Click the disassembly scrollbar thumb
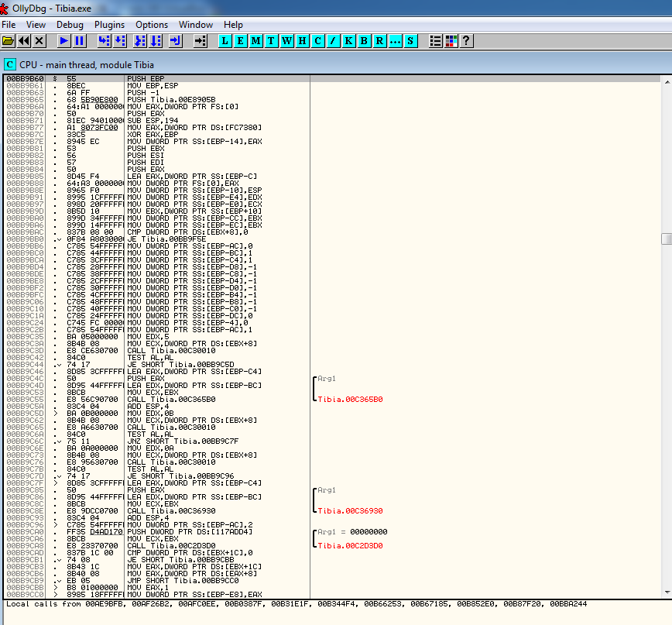The image size is (672, 625). pyautogui.click(x=667, y=239)
